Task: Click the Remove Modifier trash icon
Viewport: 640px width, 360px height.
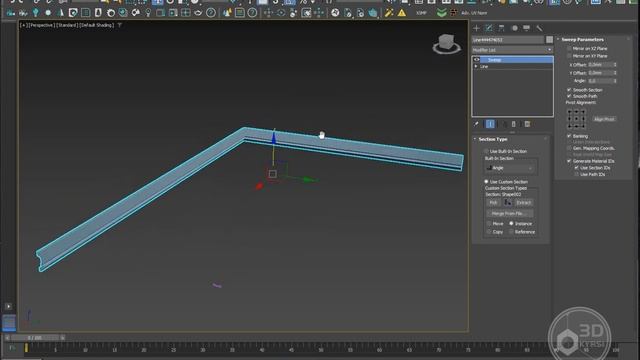Action: 513,124
